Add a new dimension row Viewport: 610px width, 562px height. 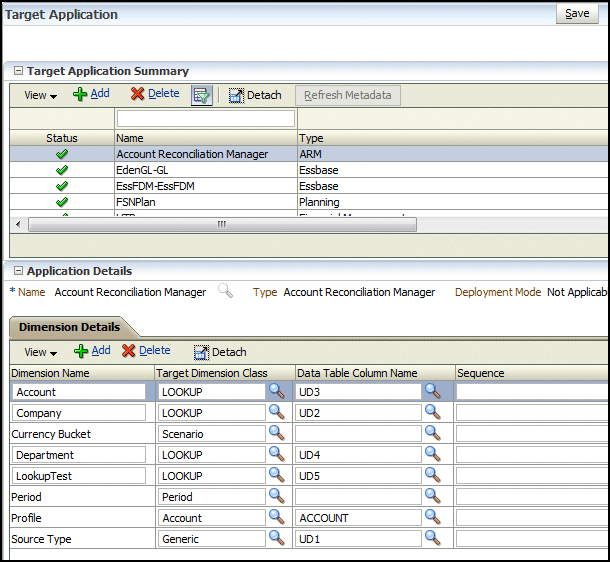click(91, 351)
